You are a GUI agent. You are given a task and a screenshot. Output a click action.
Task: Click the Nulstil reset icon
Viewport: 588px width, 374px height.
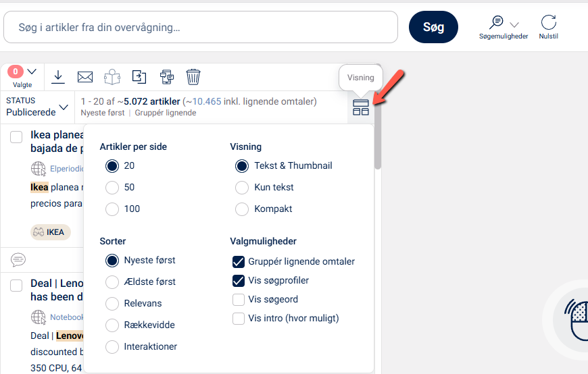(x=548, y=23)
